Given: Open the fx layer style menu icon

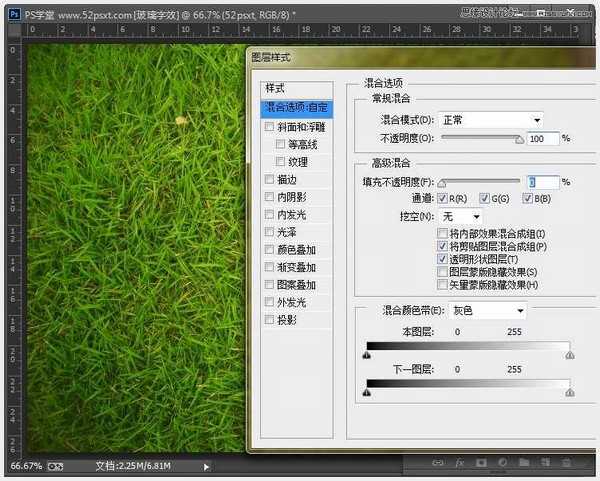Looking at the screenshot, I should [459, 465].
